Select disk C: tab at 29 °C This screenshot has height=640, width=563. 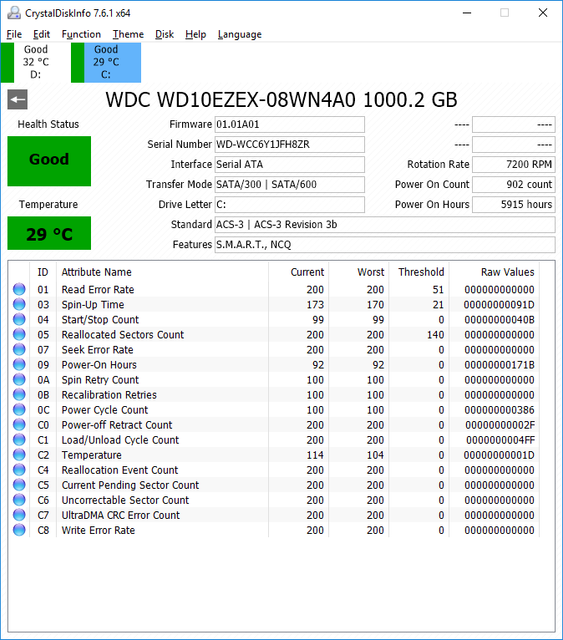106,62
